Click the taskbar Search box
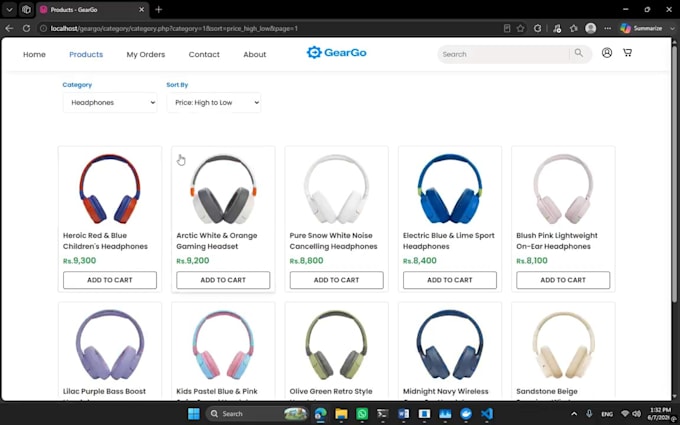The image size is (680, 425). click(x=256, y=414)
